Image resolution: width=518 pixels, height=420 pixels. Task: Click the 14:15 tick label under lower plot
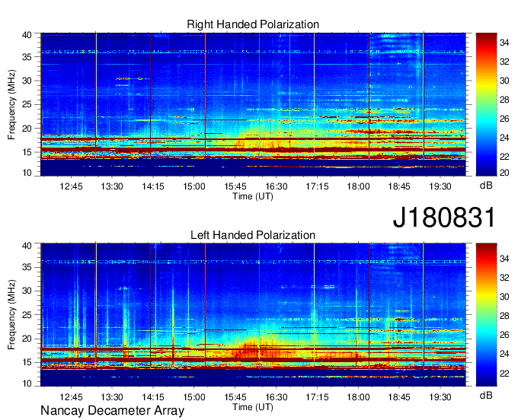click(x=153, y=397)
